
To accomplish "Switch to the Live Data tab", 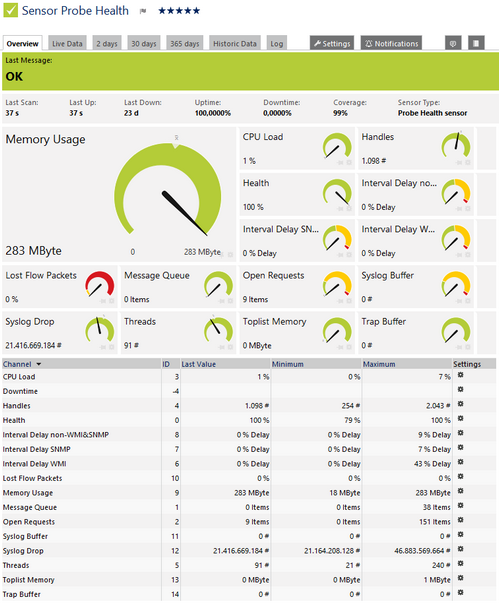I will [x=67, y=43].
